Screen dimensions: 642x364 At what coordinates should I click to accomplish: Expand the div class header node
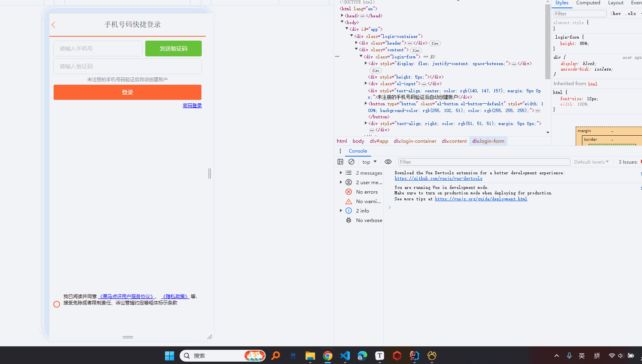pyautogui.click(x=357, y=43)
